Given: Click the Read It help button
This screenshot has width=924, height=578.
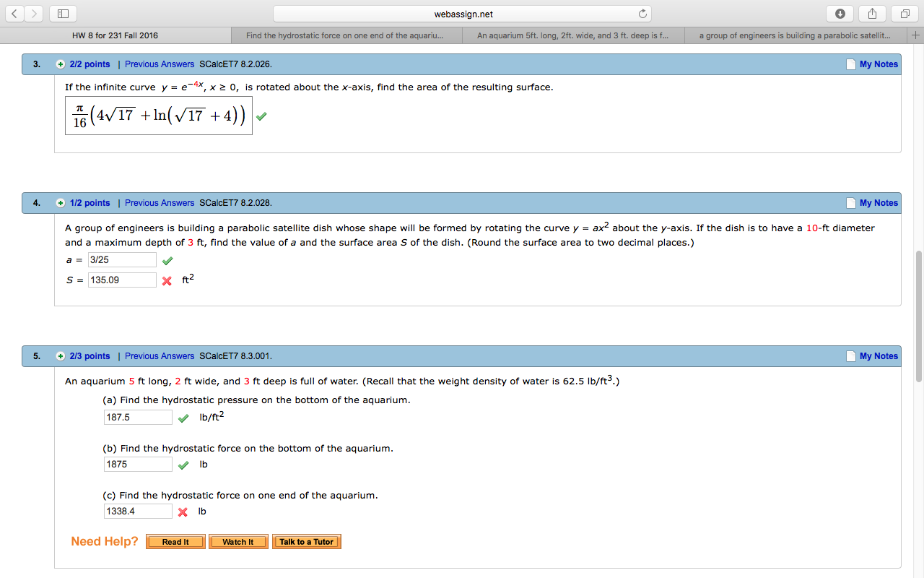Looking at the screenshot, I should pos(175,541).
